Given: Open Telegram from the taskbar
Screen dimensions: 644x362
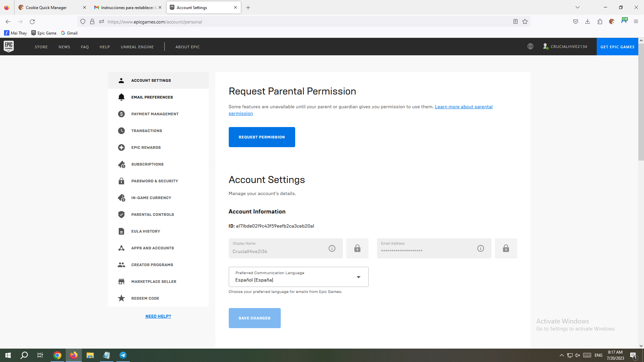Looking at the screenshot, I should [x=123, y=355].
